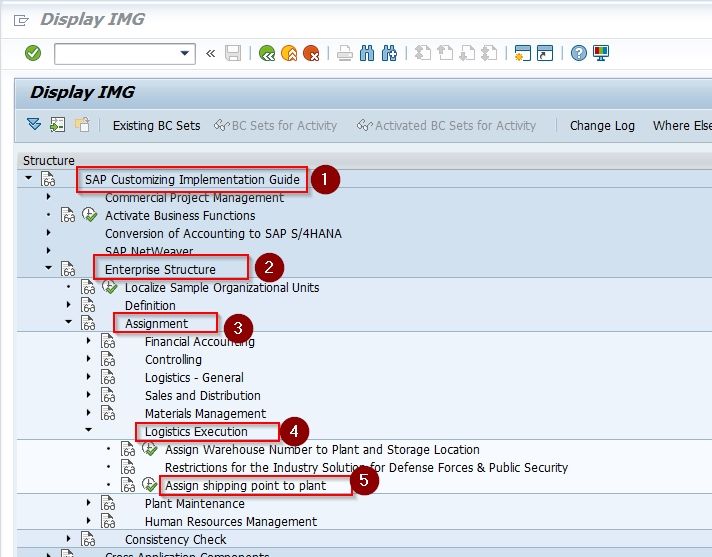The height and width of the screenshot is (557, 712).
Task: Click the Existing BC Sets button
Action: tap(156, 125)
